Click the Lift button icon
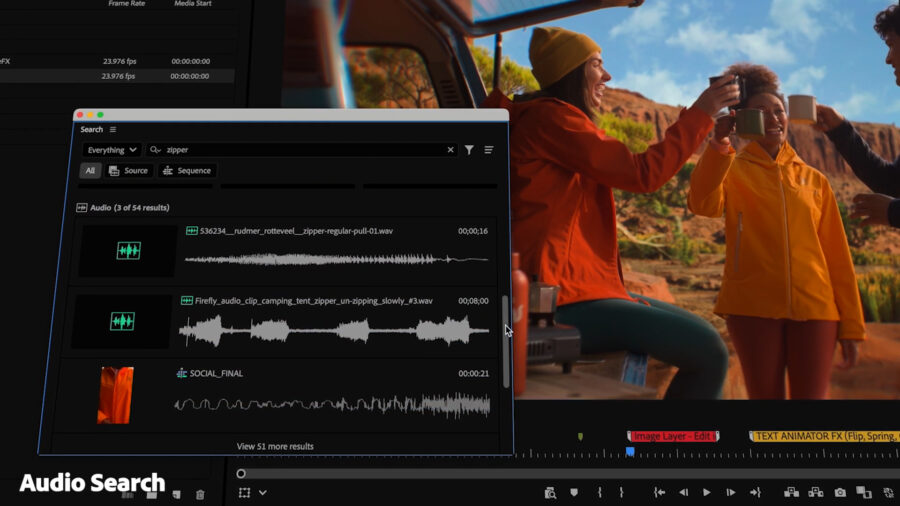The height and width of the screenshot is (506, 900). point(792,492)
